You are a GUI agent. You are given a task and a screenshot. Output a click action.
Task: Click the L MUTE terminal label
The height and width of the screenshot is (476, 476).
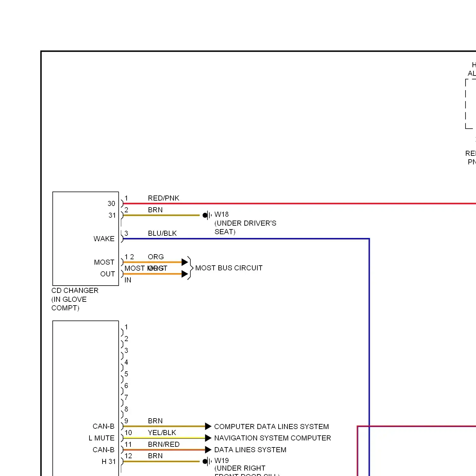[102, 438]
